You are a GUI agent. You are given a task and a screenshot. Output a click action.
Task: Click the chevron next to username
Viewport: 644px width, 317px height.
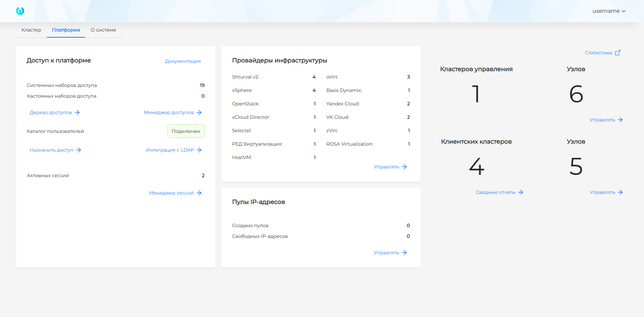(x=624, y=11)
